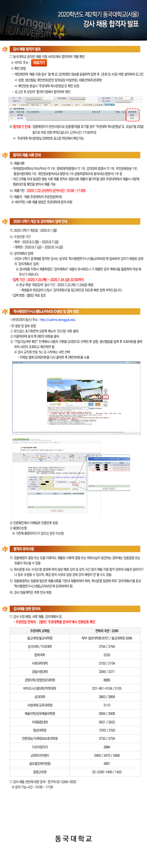Click the 문과대학 / 이과대학 table cell
The image size is (147, 868).
click(40, 647)
